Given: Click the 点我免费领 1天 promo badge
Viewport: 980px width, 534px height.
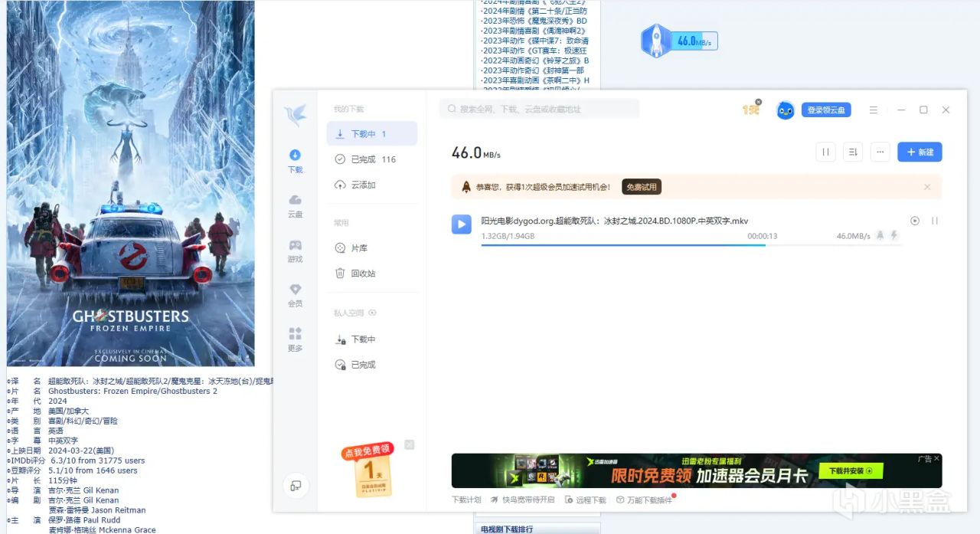Looking at the screenshot, I should pyautogui.click(x=368, y=470).
